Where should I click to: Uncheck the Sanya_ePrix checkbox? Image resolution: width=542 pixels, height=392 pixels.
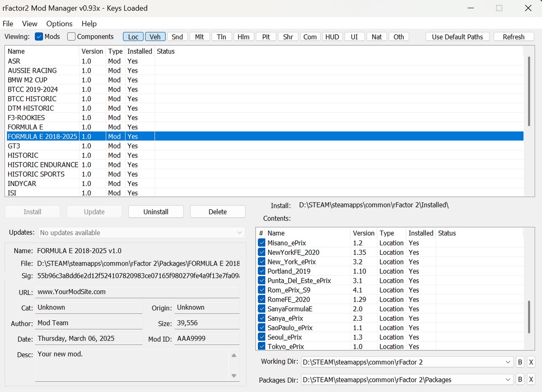[x=262, y=318]
